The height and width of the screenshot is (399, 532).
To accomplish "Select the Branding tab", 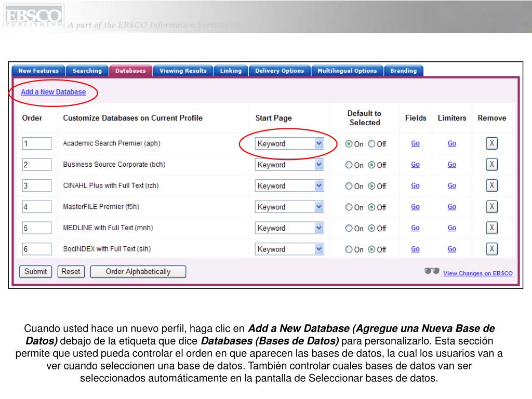I will [x=403, y=71].
